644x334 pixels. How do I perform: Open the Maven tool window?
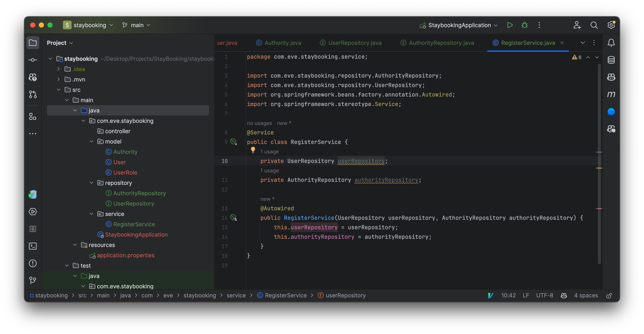coord(611,94)
